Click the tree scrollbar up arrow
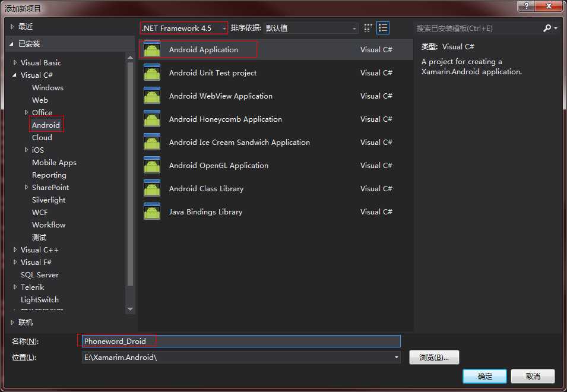The height and width of the screenshot is (392, 567). coord(131,57)
